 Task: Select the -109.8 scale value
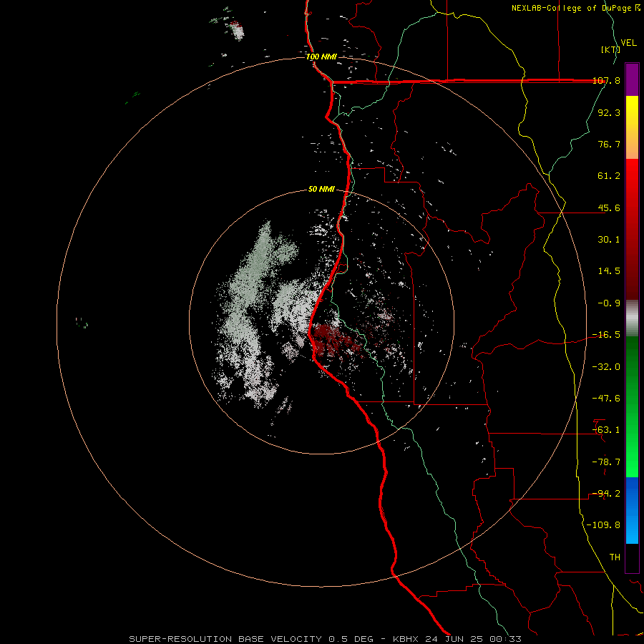(x=604, y=525)
